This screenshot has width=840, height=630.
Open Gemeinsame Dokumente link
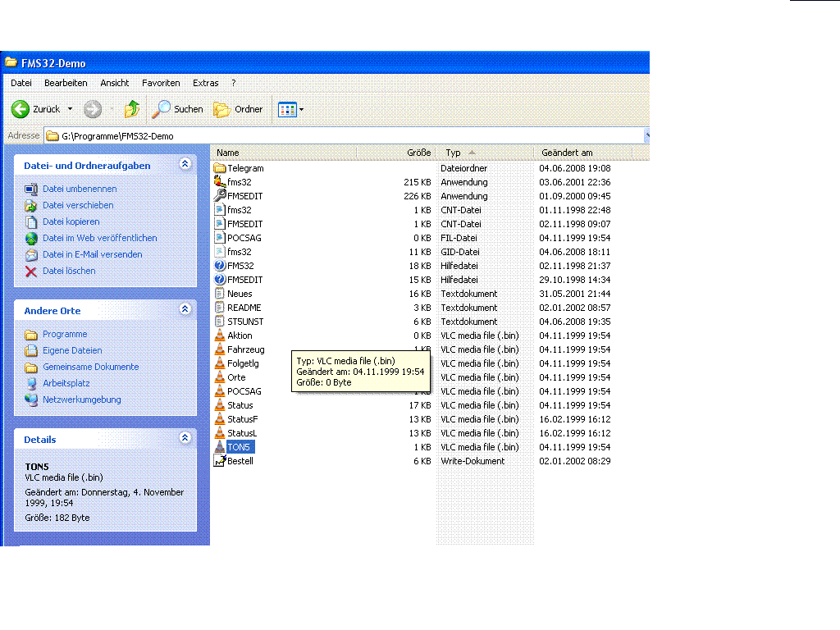coord(91,367)
